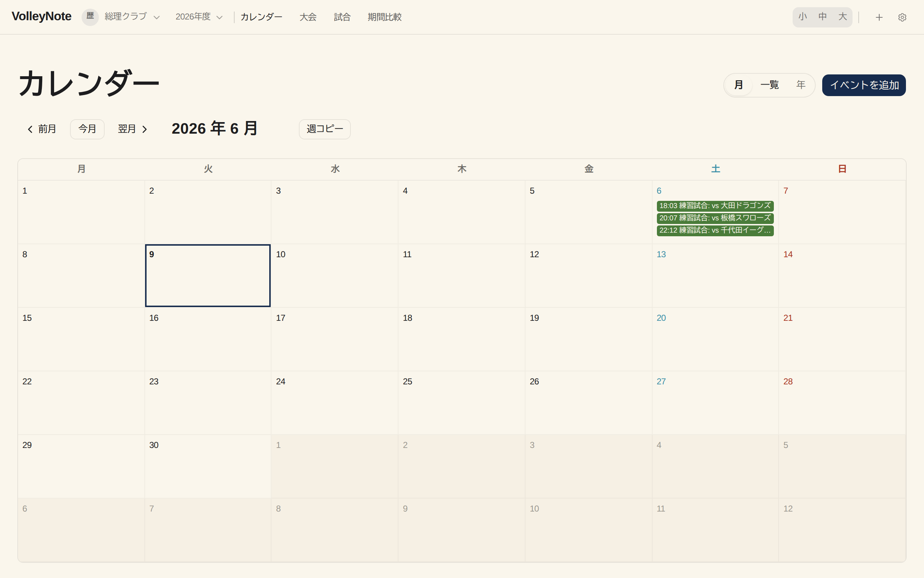Click the 週コピー button
Screen dimensions: 924x578
324,129
